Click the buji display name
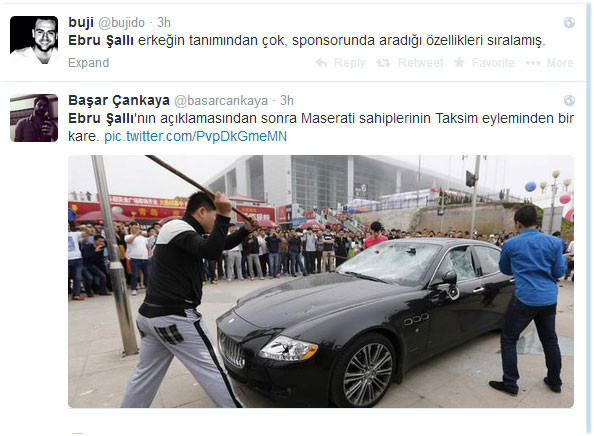The image size is (594, 436). coord(81,22)
